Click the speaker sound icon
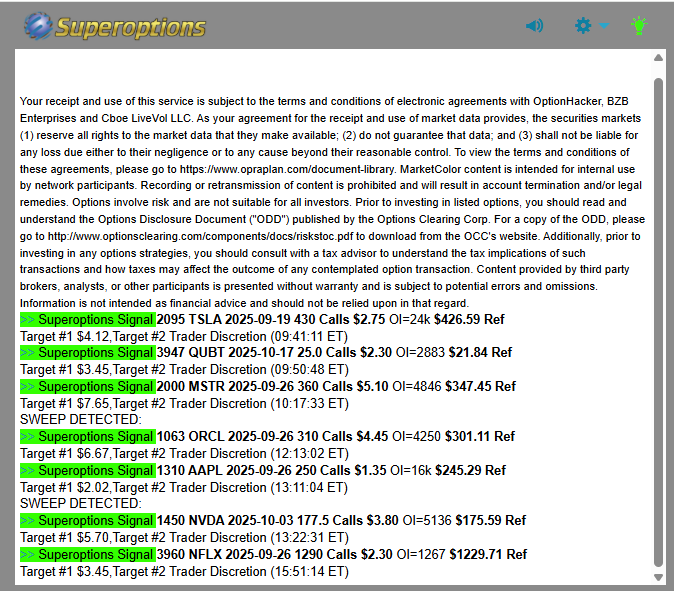 534,26
